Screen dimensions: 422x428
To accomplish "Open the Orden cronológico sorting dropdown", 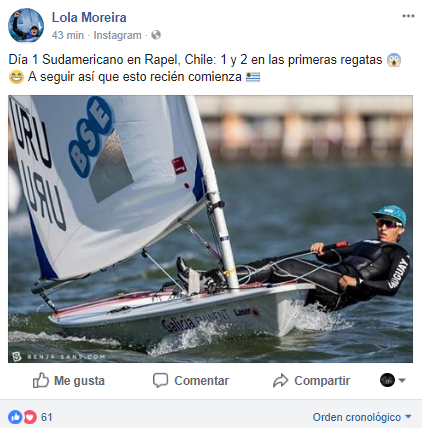I will (x=362, y=417).
